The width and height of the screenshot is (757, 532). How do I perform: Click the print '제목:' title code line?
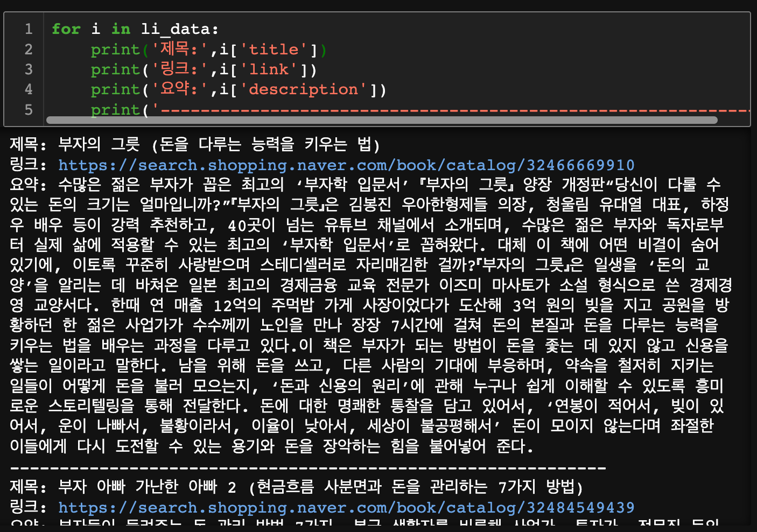pos(208,49)
